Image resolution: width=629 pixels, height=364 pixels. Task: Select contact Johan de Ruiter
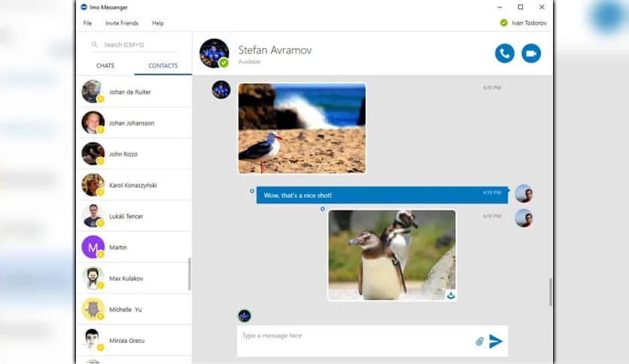(x=129, y=92)
